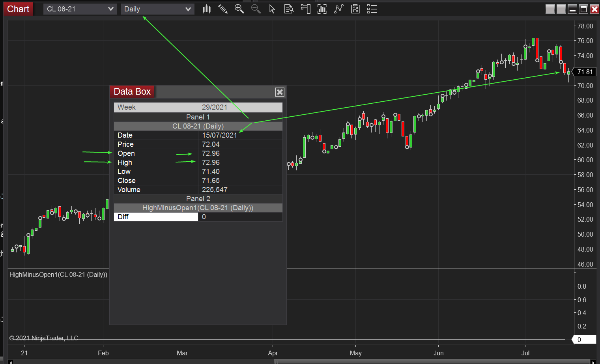Screen dimensions: 600x364
Task: Click the HighMinusOpen1 indicator label on chart
Action: point(58,274)
